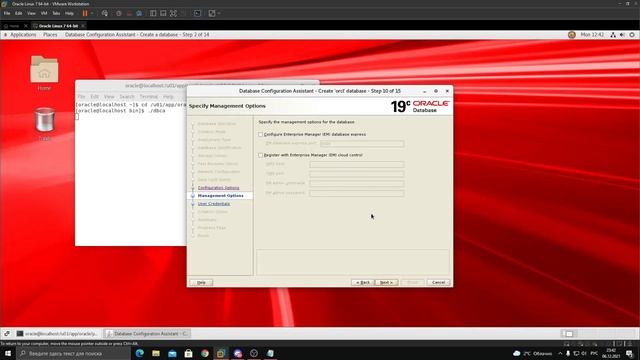The image size is (640, 360).
Task: Enable Configure Enterprise Manager (EM) database express checkbox
Action: click(x=260, y=134)
